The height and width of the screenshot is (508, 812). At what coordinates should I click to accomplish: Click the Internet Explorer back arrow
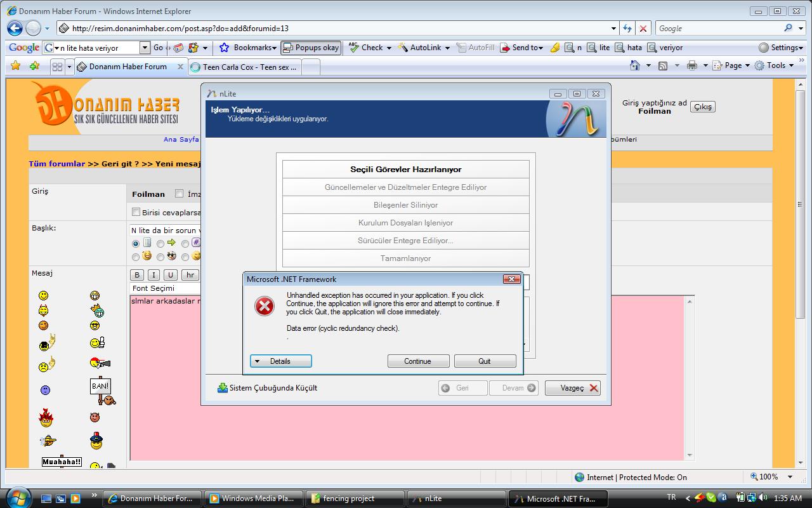[x=15, y=28]
